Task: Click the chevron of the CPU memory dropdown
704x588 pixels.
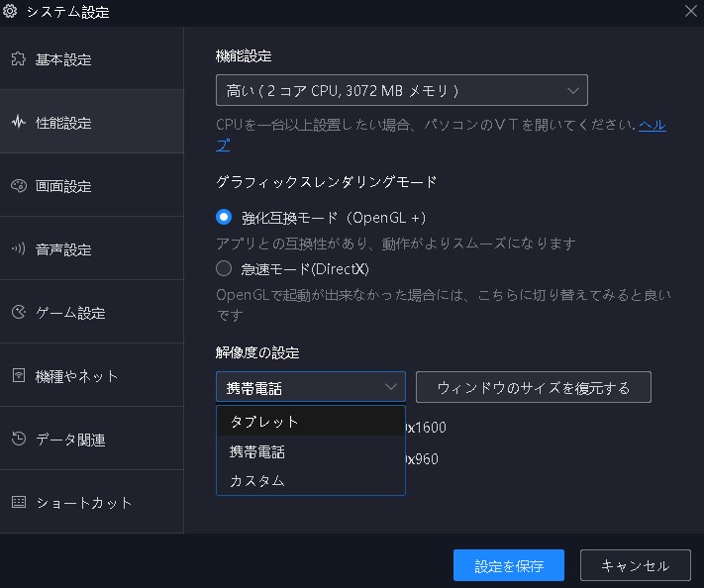Action: tap(572, 91)
